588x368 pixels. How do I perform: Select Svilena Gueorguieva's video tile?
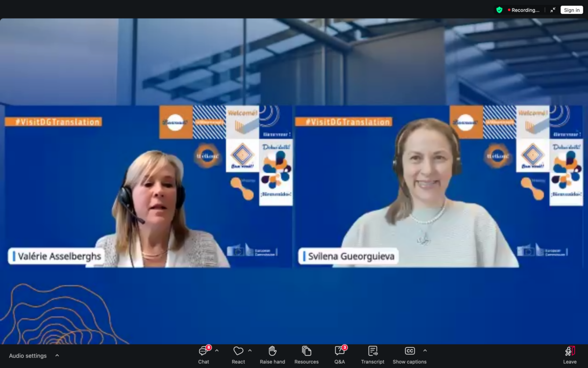[x=439, y=186]
